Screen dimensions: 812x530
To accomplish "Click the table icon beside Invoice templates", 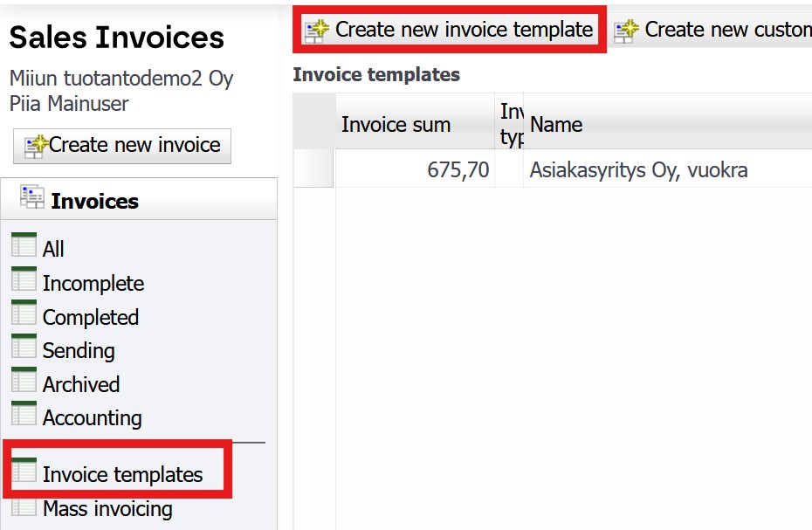I will (x=24, y=470).
